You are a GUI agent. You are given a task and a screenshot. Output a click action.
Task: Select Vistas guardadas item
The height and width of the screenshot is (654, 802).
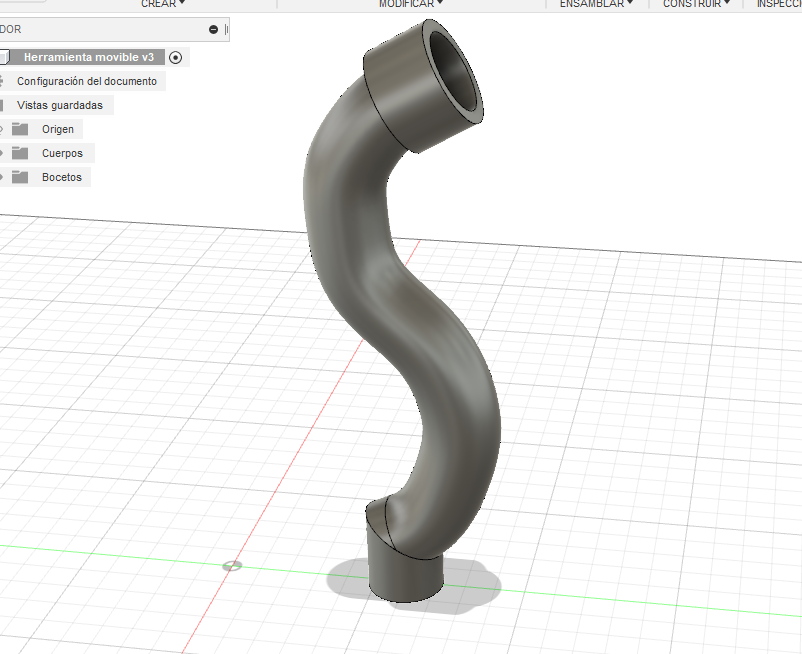click(59, 105)
